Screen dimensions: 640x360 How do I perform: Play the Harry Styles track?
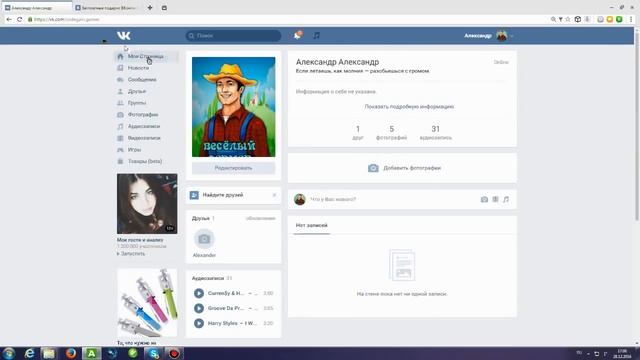(199, 323)
